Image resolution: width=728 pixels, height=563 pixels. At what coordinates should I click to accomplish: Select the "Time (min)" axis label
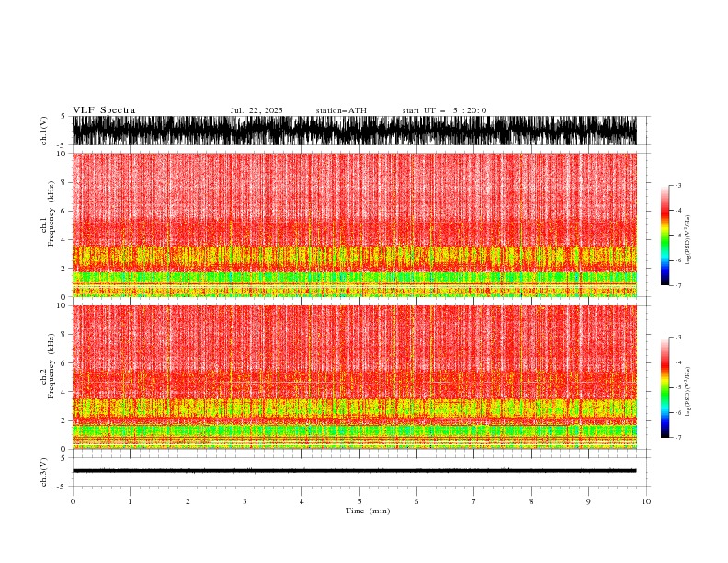[368, 511]
